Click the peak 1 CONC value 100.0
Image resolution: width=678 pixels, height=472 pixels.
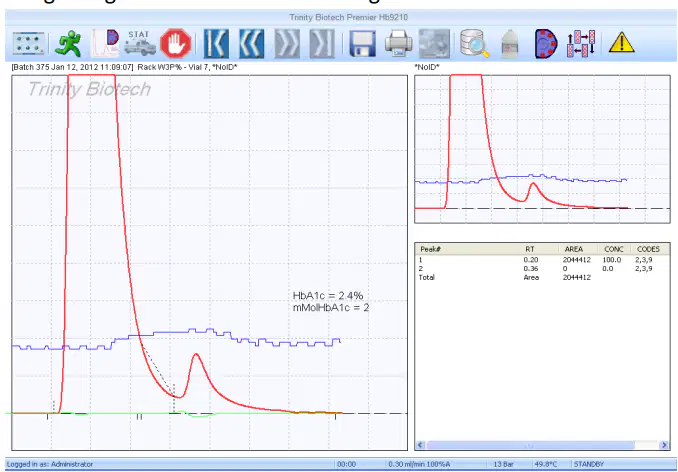[611, 260]
